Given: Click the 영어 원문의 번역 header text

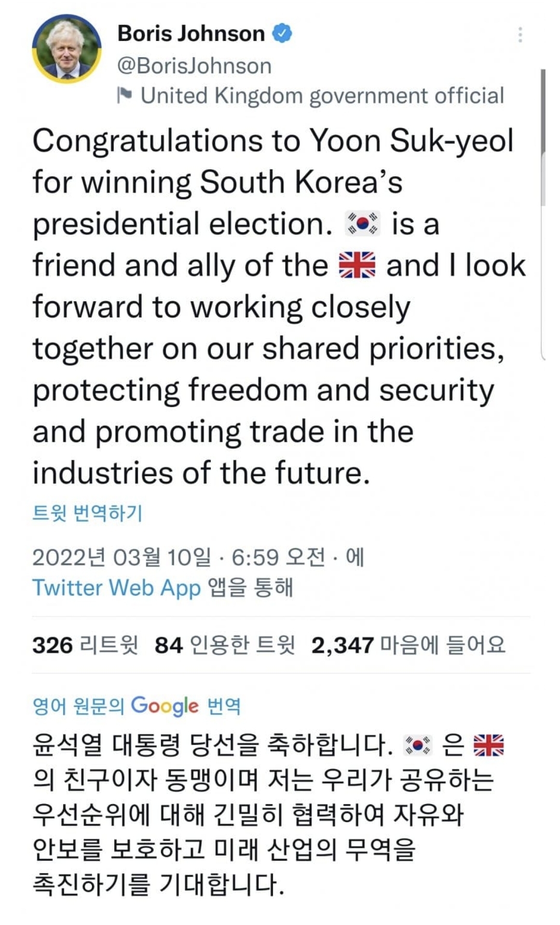Looking at the screenshot, I should (x=78, y=706).
